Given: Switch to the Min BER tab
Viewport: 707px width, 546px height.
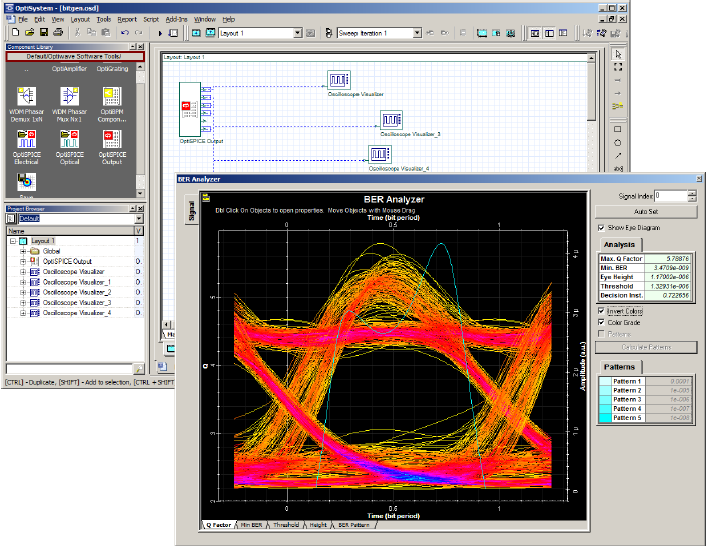Looking at the screenshot, I should pyautogui.click(x=251, y=524).
